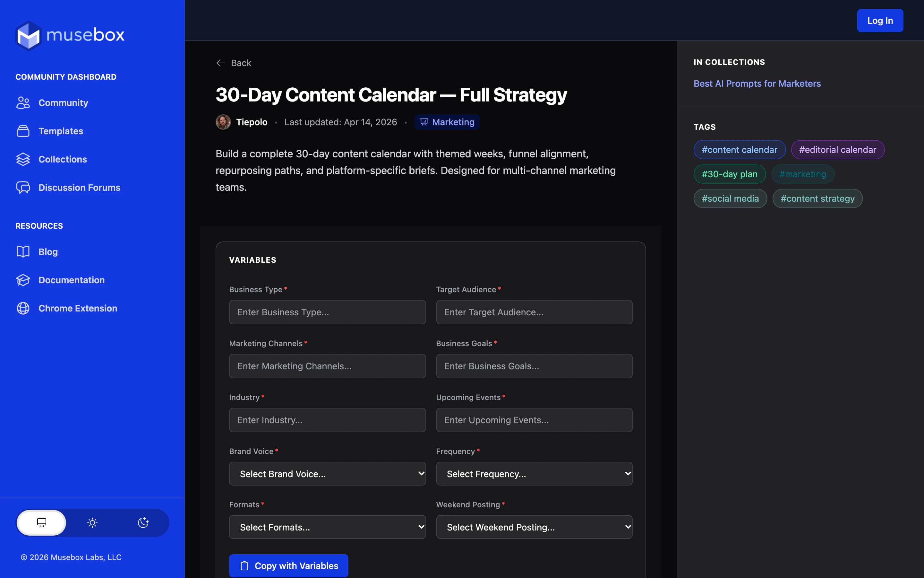The image size is (924, 578).
Task: Focus the Upcoming Events input field
Action: click(x=534, y=420)
